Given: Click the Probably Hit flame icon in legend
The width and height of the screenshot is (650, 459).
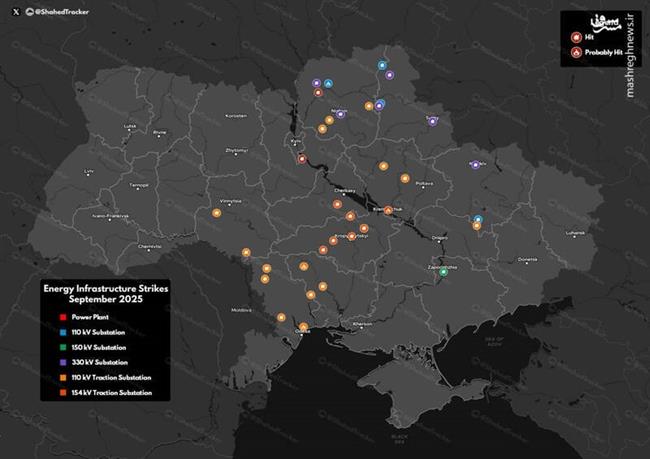Looking at the screenshot, I should [576, 52].
